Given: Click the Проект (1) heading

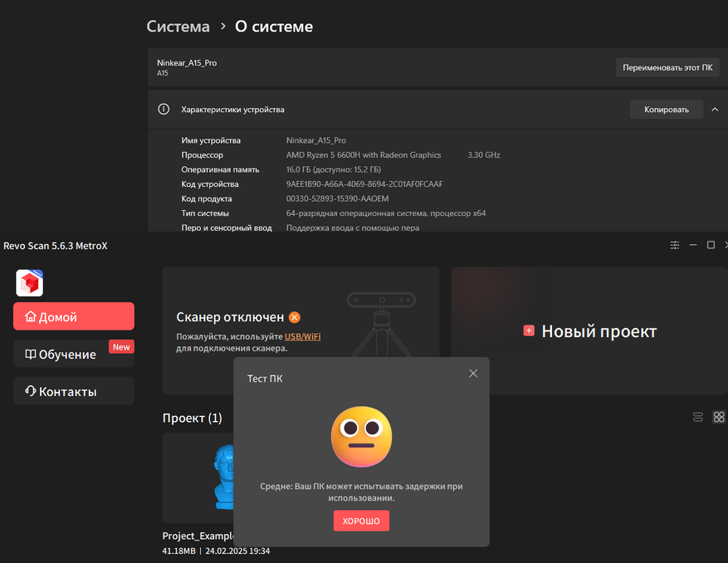Looking at the screenshot, I should point(193,418).
